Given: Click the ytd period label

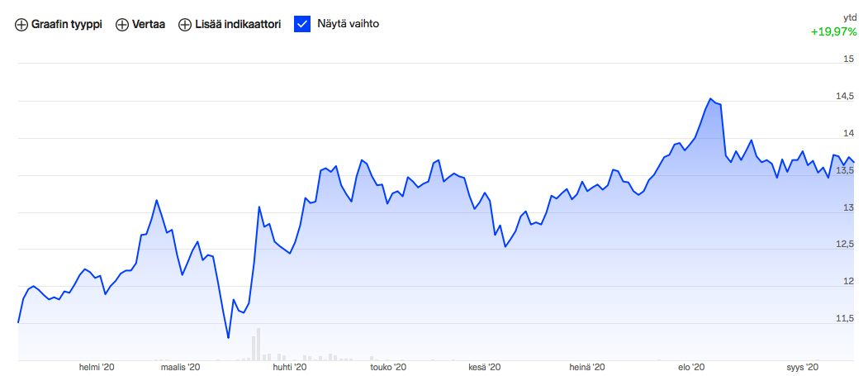Looking at the screenshot, I should 849,17.
